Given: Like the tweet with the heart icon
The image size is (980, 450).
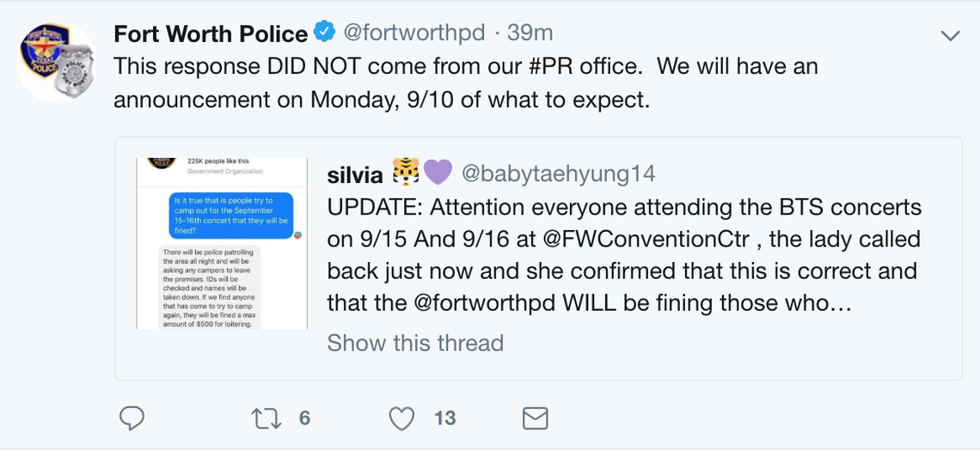Looking at the screenshot, I should [x=401, y=418].
